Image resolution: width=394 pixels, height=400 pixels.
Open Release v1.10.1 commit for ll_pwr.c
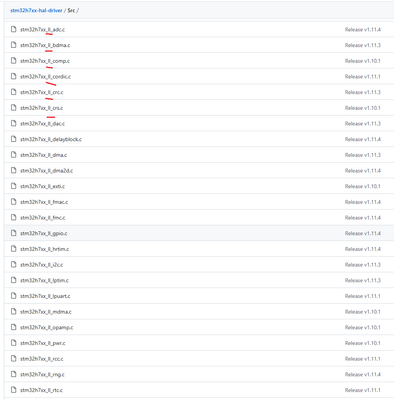[363, 343]
